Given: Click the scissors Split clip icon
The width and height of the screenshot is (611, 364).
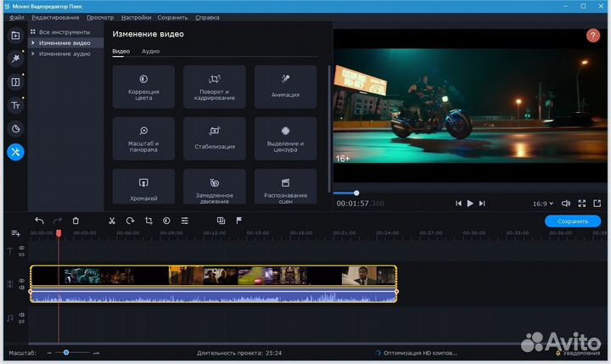Looking at the screenshot, I should (x=111, y=221).
